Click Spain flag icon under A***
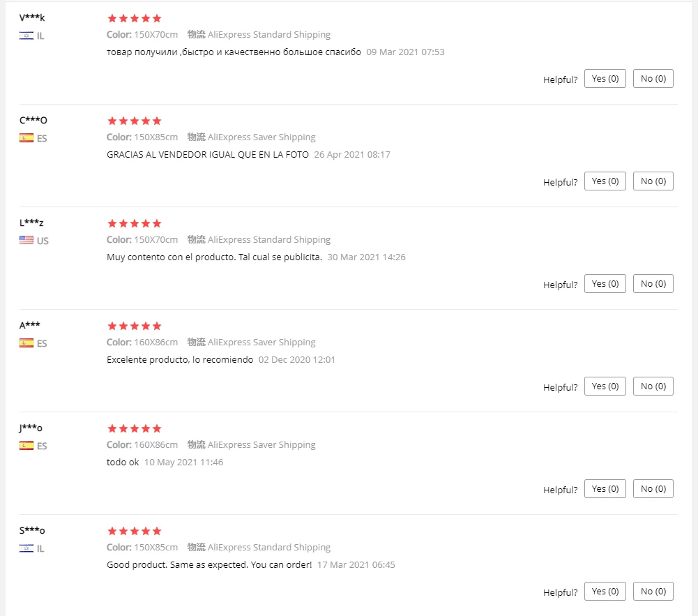 coord(26,343)
